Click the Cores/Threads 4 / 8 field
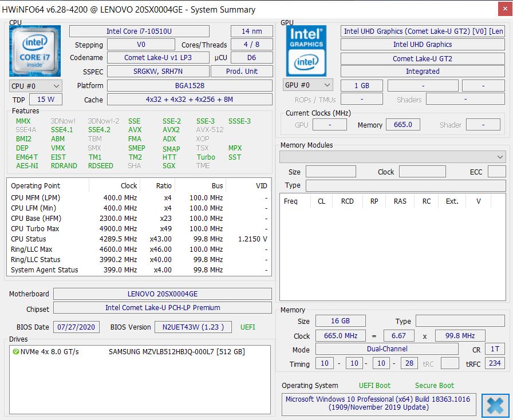Screen dimensions: 513x420 (x=251, y=45)
